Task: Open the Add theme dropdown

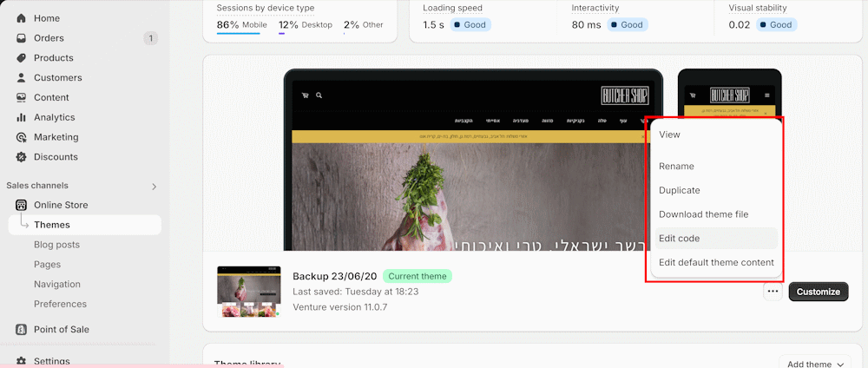Action: 815,364
